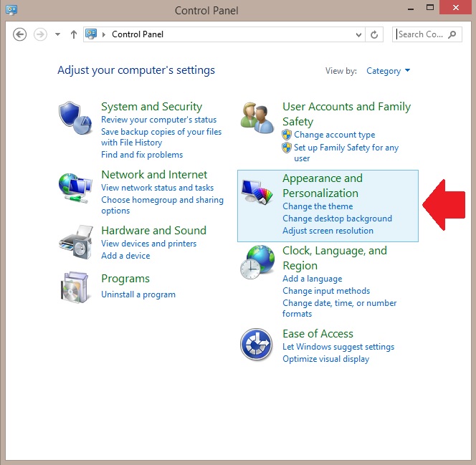The height and width of the screenshot is (465, 476).
Task: Open the recent locations dropdown arrow
Action: point(57,34)
